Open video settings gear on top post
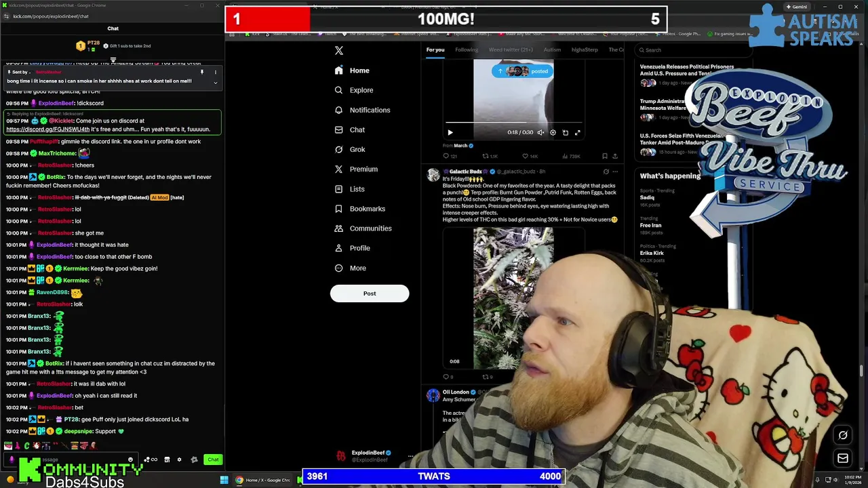Viewport: 868px width, 488px height. 553,133
